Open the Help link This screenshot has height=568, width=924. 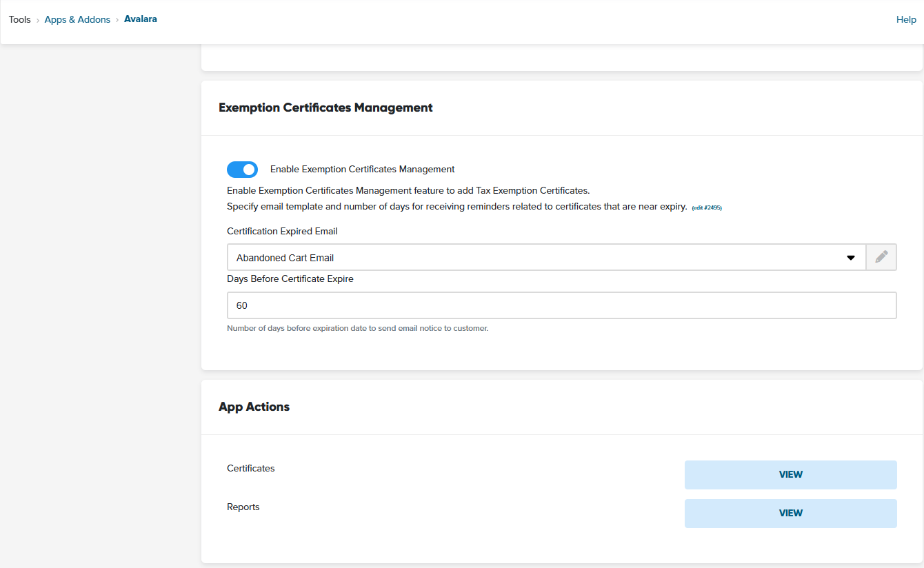point(906,19)
